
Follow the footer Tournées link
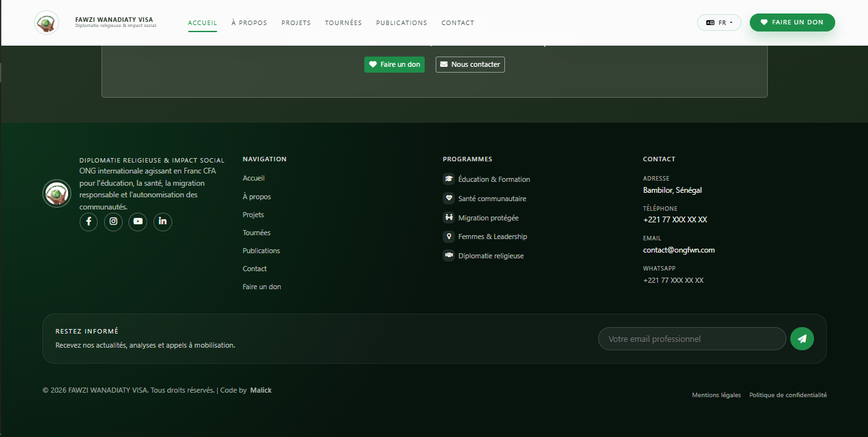pyautogui.click(x=256, y=233)
